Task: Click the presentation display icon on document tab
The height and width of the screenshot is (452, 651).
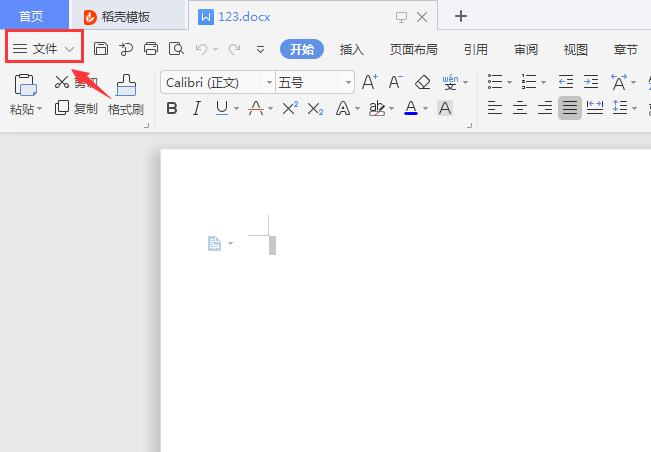Action: click(401, 17)
